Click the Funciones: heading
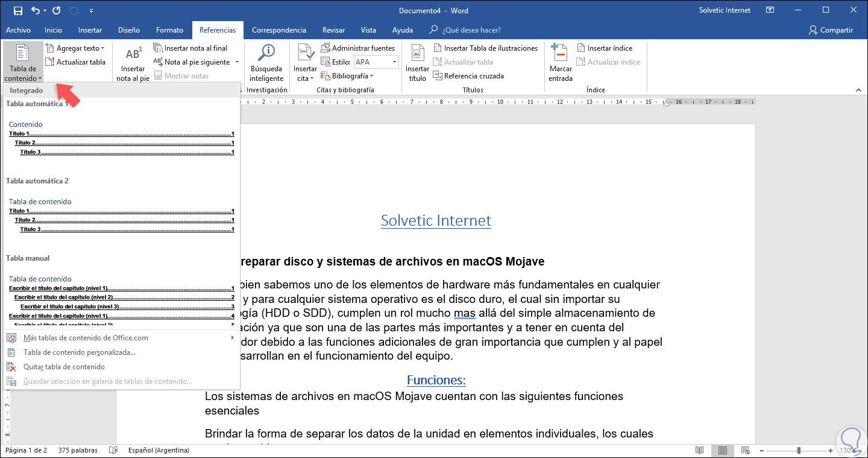This screenshot has height=458, width=868. tap(436, 380)
